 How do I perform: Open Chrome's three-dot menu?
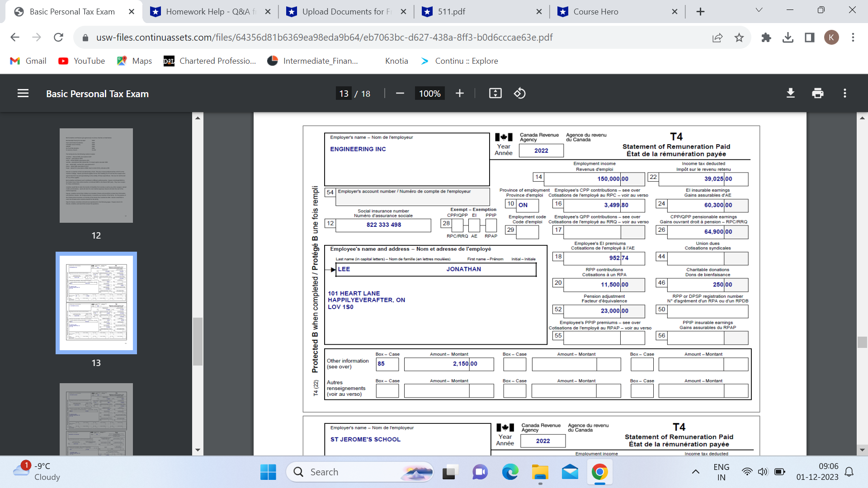coord(853,38)
